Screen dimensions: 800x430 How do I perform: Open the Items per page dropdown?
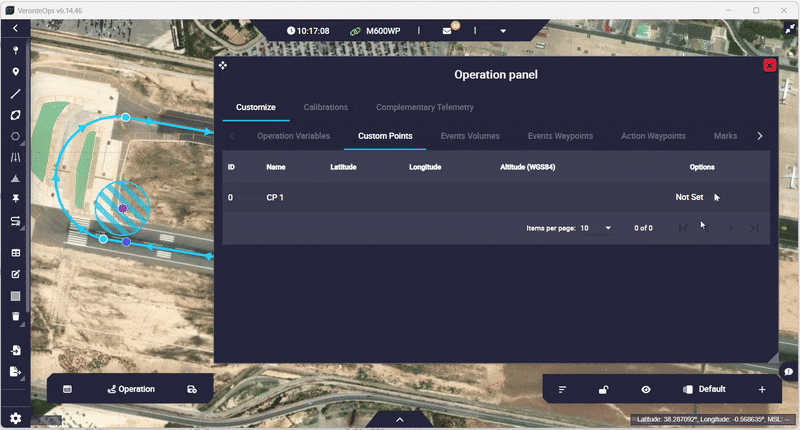(596, 228)
